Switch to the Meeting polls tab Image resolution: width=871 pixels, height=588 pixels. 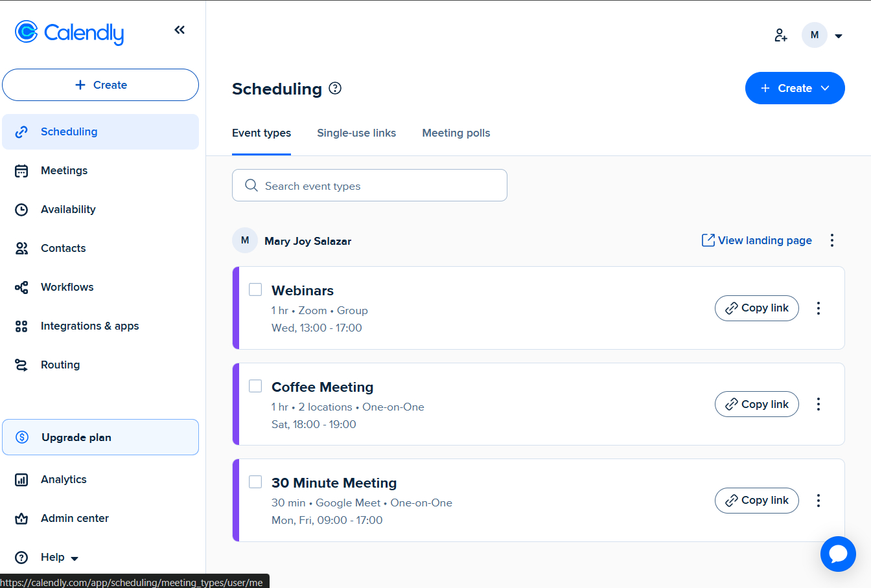[456, 133]
